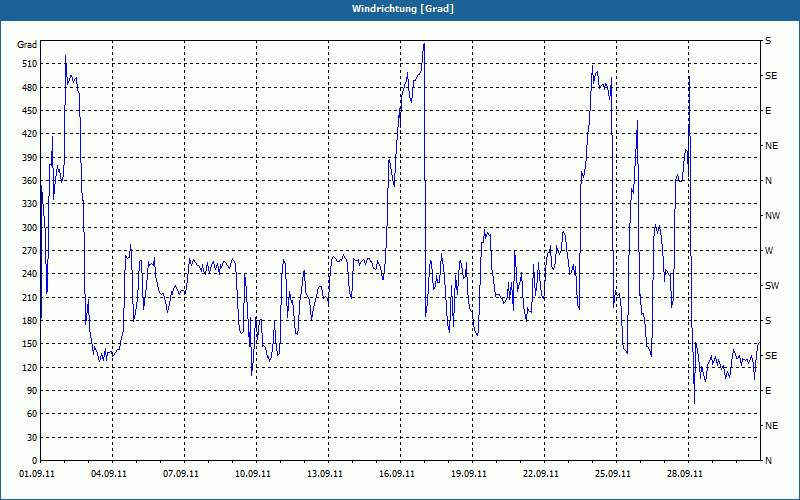Click the 'S' compass label beside 180

point(768,321)
